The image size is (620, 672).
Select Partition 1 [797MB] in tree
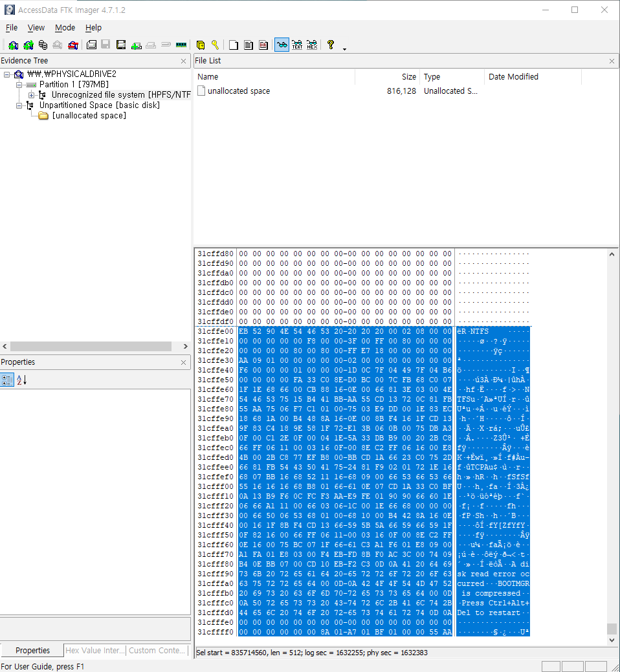(x=74, y=85)
